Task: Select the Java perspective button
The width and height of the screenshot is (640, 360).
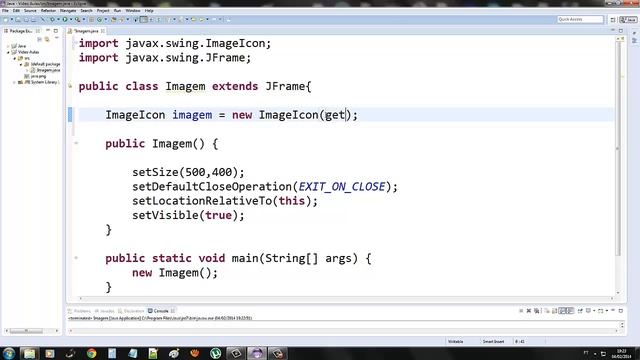Action: click(x=628, y=19)
